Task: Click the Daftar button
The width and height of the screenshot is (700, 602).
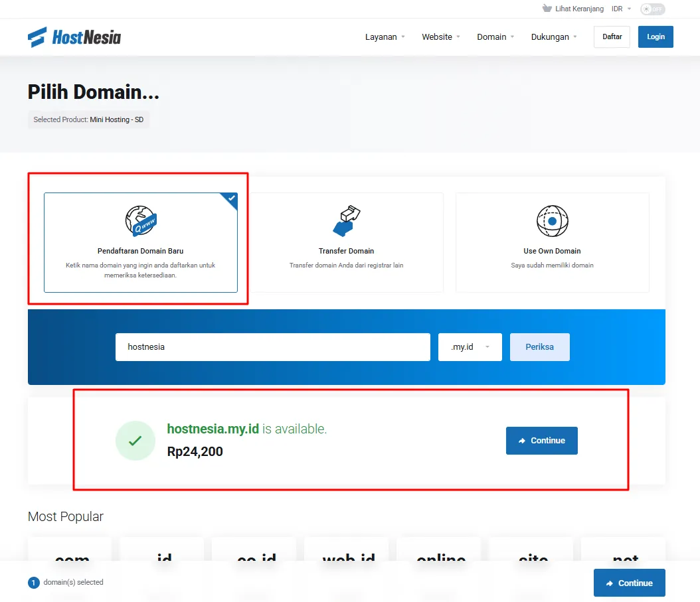Action: (x=612, y=37)
